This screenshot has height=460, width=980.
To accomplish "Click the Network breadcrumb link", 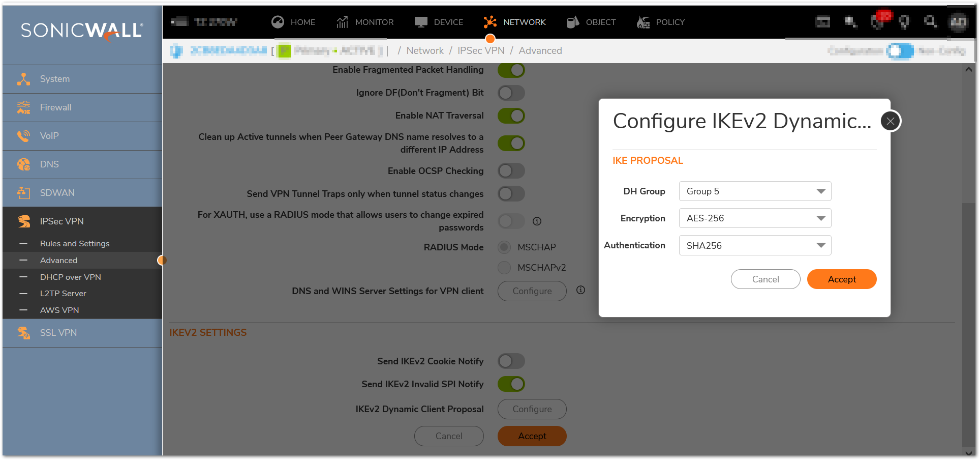I will click(x=425, y=51).
